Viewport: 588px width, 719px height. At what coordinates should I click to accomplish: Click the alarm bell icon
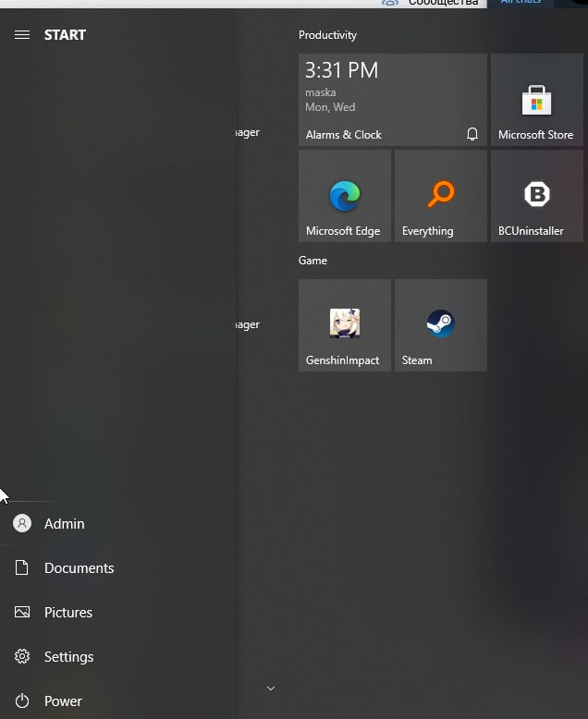472,134
